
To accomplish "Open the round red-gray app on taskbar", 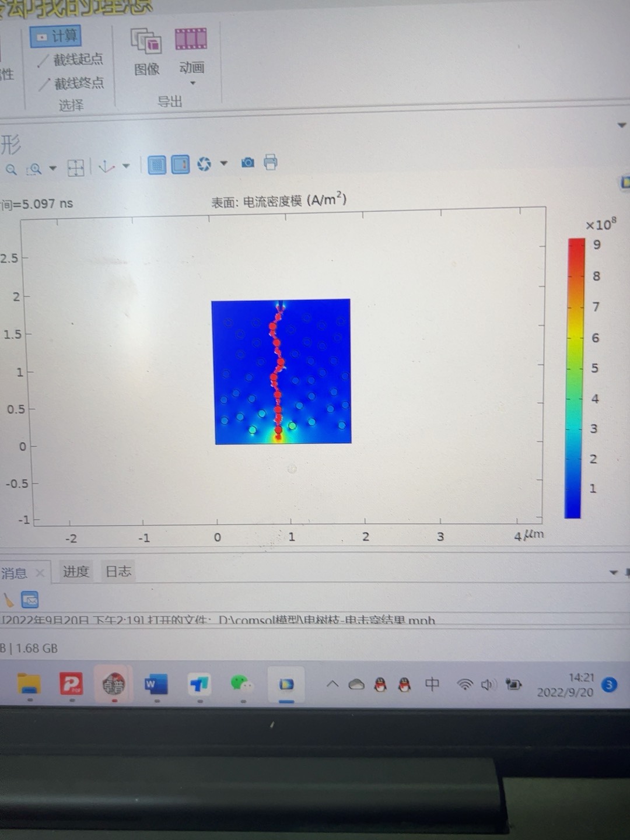I will (x=114, y=684).
